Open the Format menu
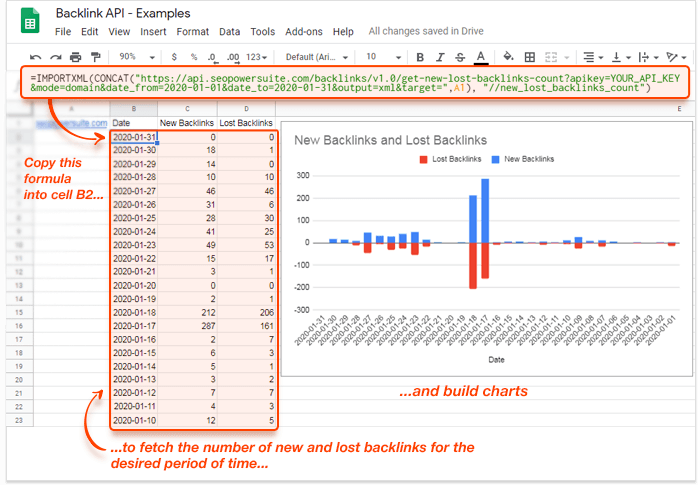The image size is (698, 485). pos(192,32)
